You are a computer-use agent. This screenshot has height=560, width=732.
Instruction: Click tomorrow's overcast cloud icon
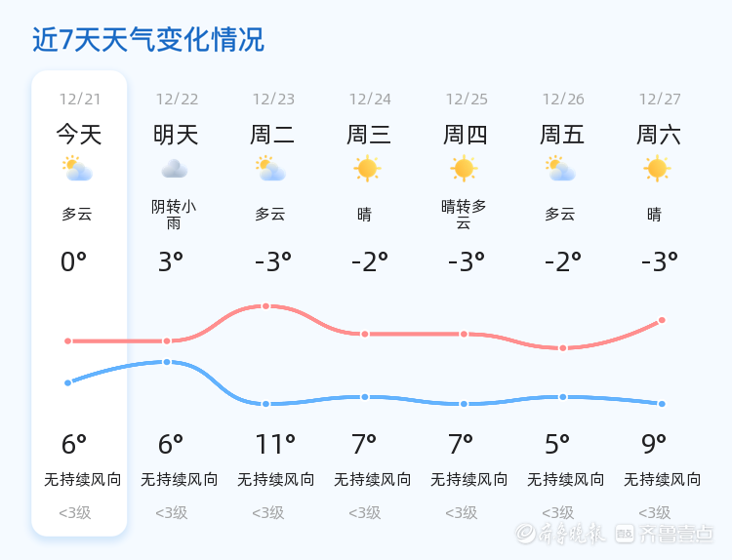tap(174, 169)
